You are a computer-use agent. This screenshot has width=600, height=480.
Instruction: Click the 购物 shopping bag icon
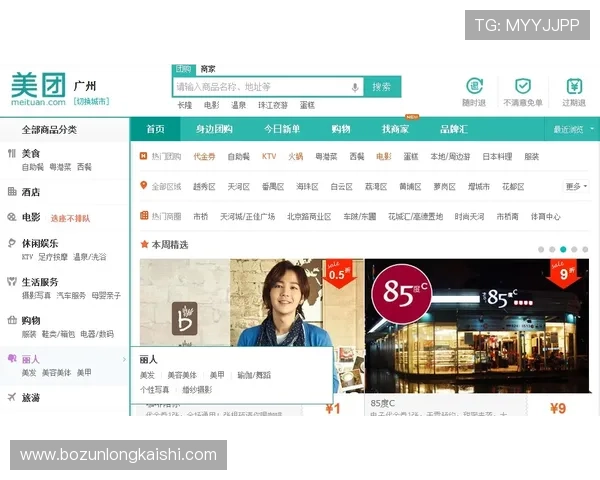(x=12, y=320)
